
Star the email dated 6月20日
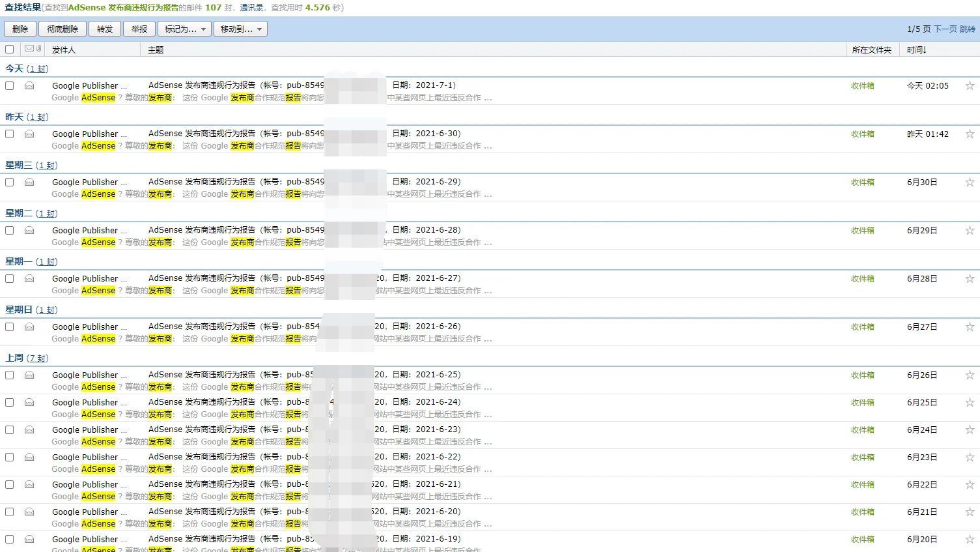tap(970, 539)
